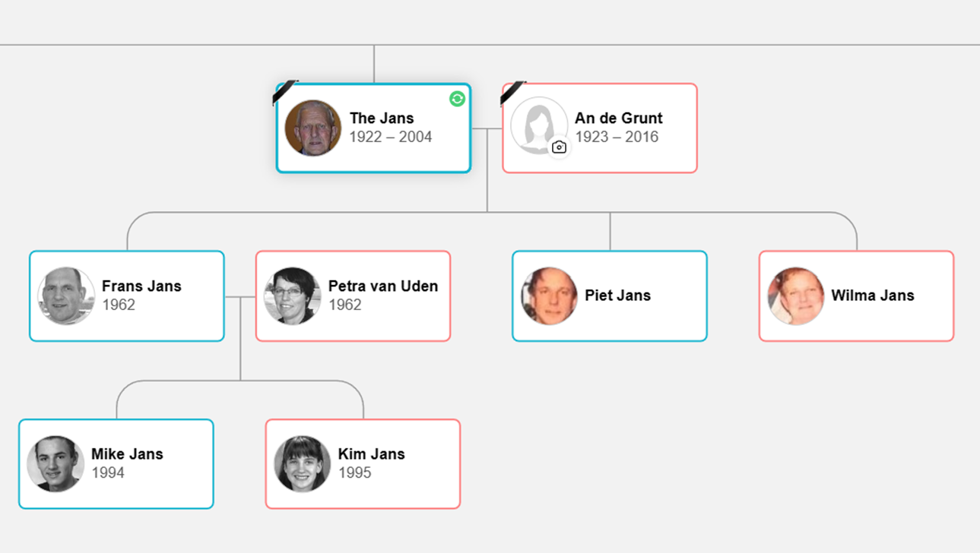Select the An de Grunt name
980x553 pixels.
(x=618, y=118)
